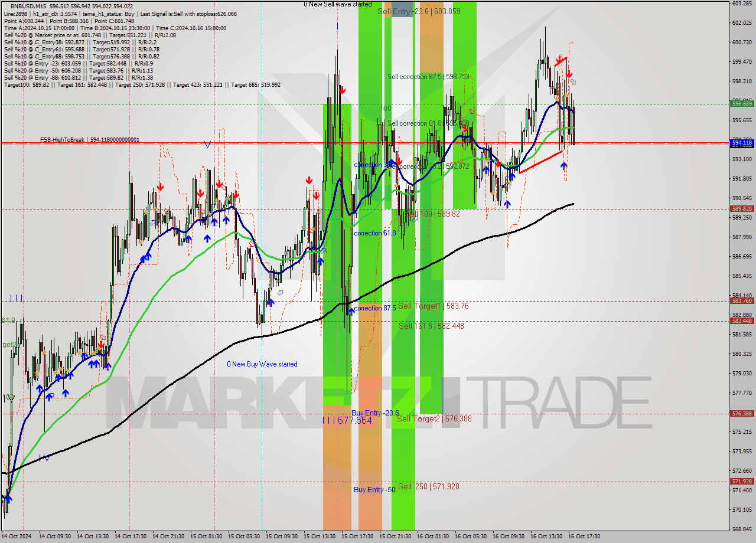756x543 pixels.
Task: Select the red 583.760 price tag on axis
Action: (742, 300)
